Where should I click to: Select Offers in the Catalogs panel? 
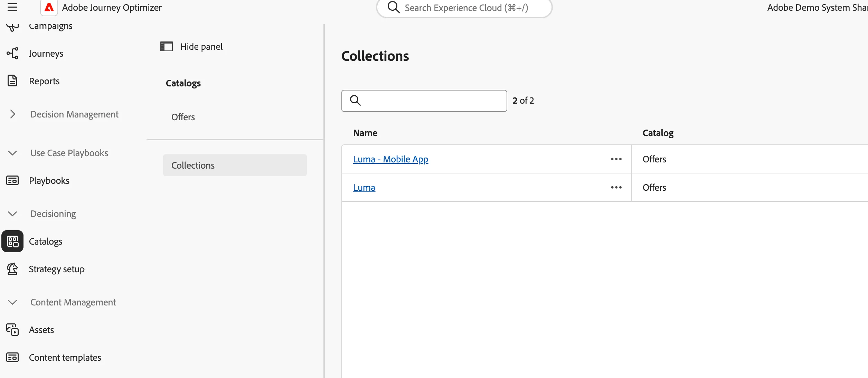click(183, 117)
